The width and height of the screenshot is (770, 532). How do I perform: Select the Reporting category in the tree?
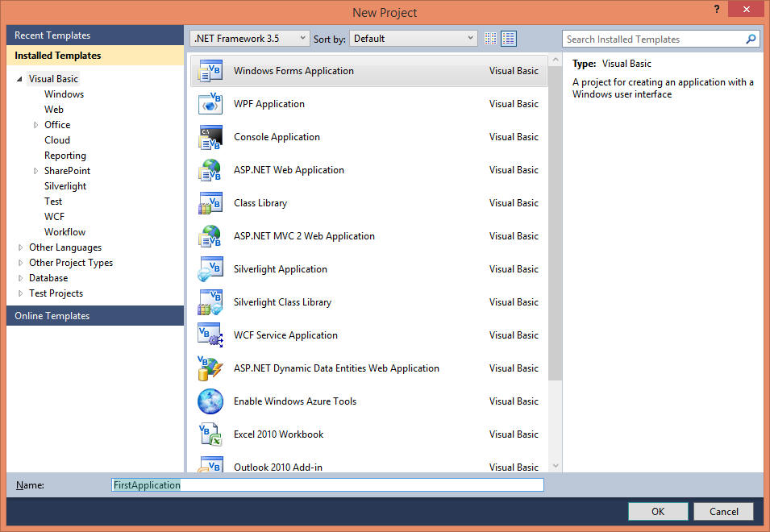point(65,156)
